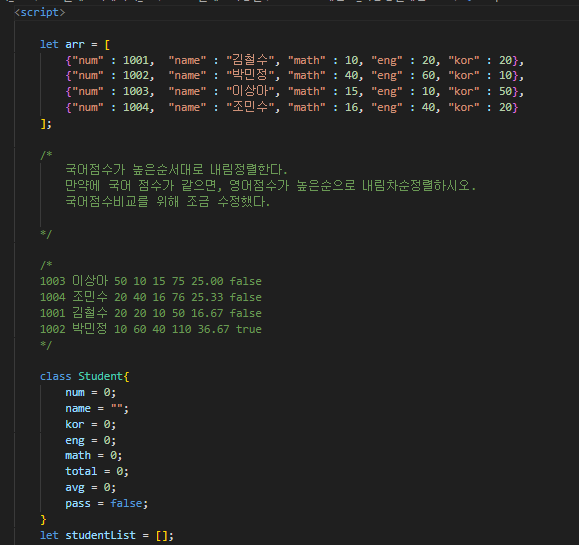The width and height of the screenshot is (579, 545).
Task: Click the number 1004 in the fourth object
Action: pos(136,107)
